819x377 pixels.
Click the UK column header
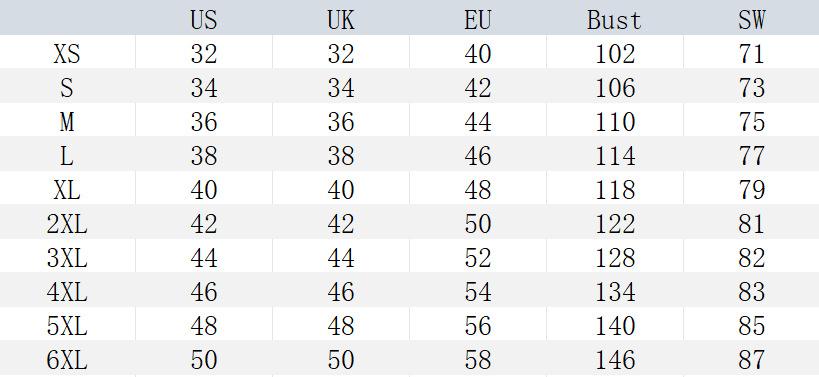tap(341, 20)
